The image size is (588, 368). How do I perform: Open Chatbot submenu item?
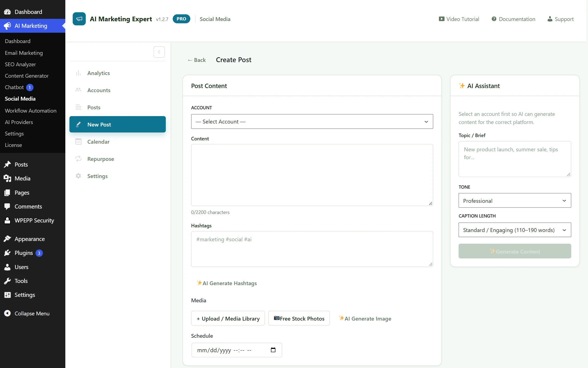[x=14, y=87]
